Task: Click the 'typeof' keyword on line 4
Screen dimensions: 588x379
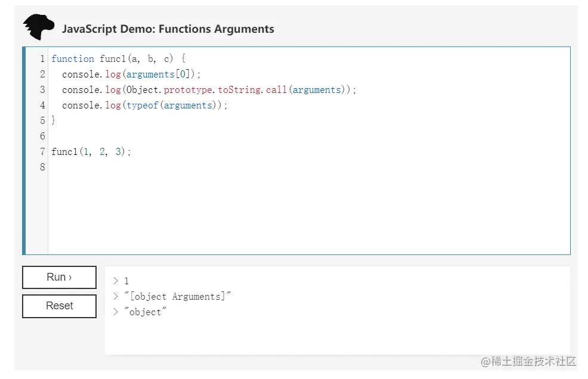Action: tap(142, 105)
